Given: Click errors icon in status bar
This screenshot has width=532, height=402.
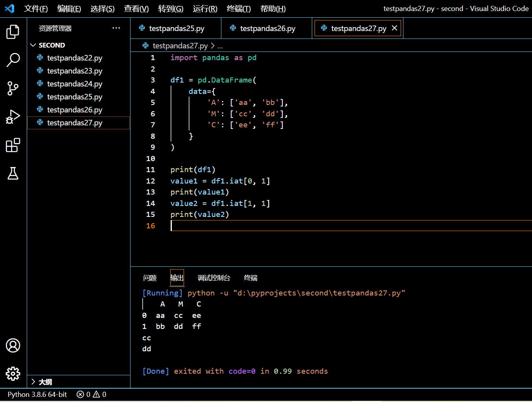Looking at the screenshot, I should tap(80, 394).
